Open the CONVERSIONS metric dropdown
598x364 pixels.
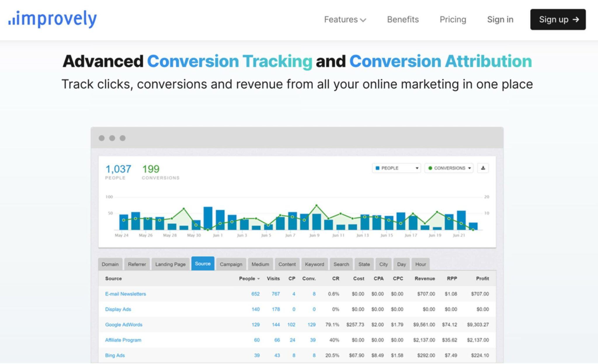449,168
